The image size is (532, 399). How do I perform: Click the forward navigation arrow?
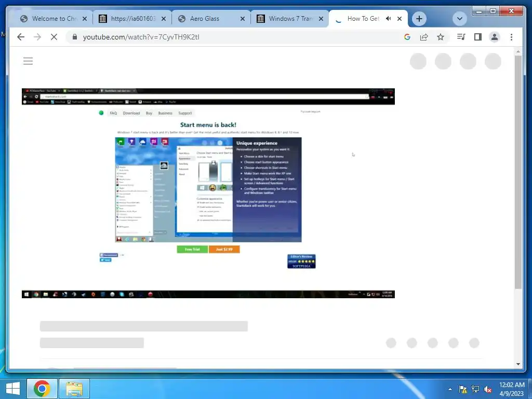[x=37, y=37]
